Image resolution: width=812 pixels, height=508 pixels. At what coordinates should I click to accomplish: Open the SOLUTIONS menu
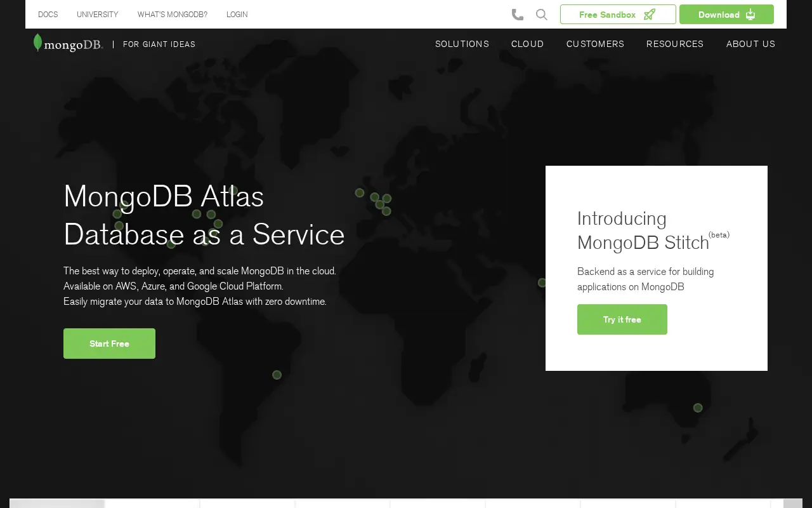(x=462, y=44)
